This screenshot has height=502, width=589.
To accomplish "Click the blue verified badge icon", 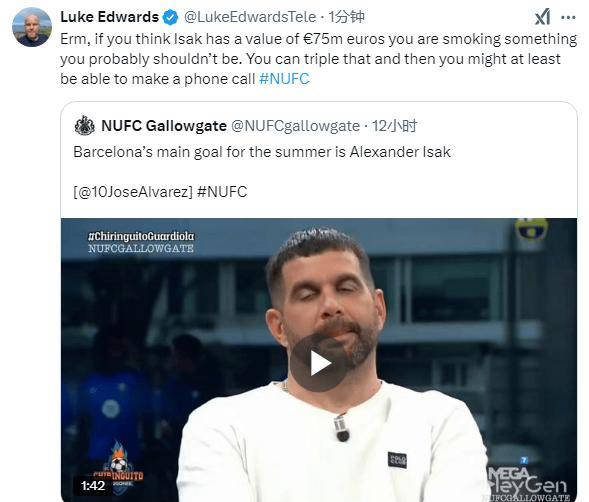I will point(171,17).
